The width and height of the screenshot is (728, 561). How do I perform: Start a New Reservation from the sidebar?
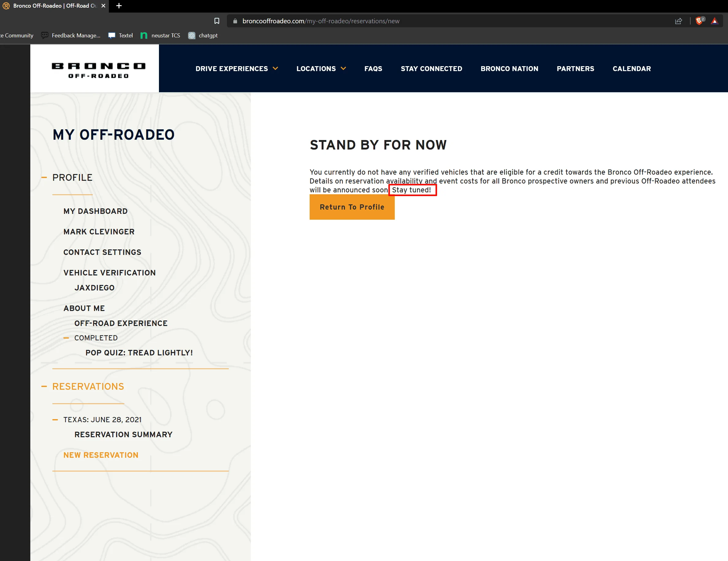coord(101,455)
